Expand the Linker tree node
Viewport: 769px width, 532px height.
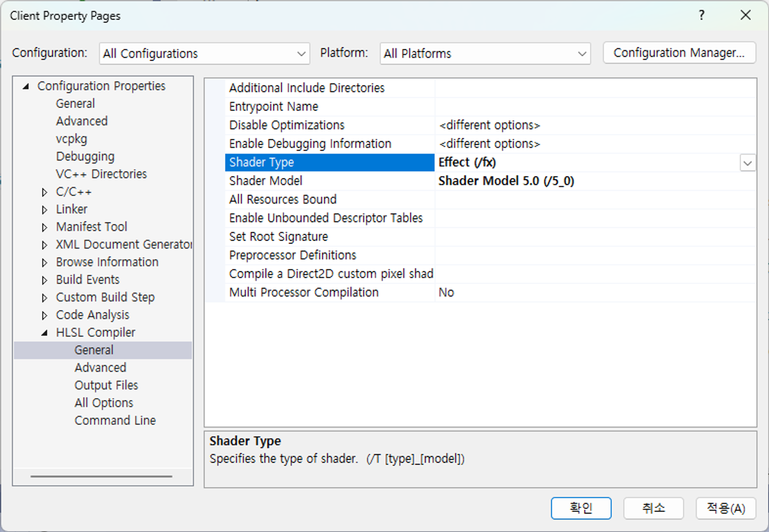tap(45, 209)
